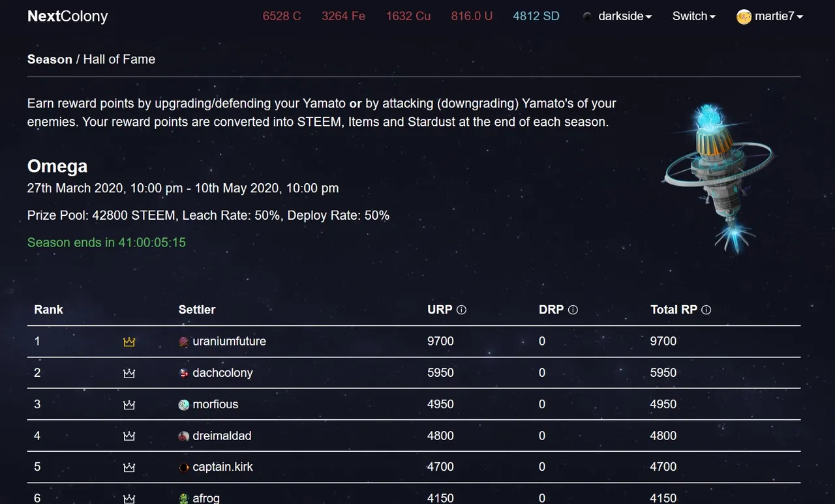Click the 6528 C coal resource

[282, 16]
